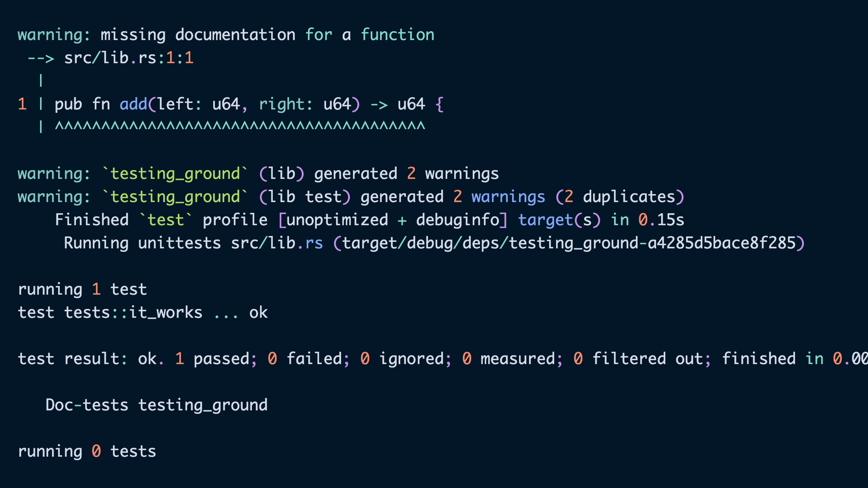Click the 'ok' status after it_works
Screen dimensions: 868x488
(x=258, y=312)
